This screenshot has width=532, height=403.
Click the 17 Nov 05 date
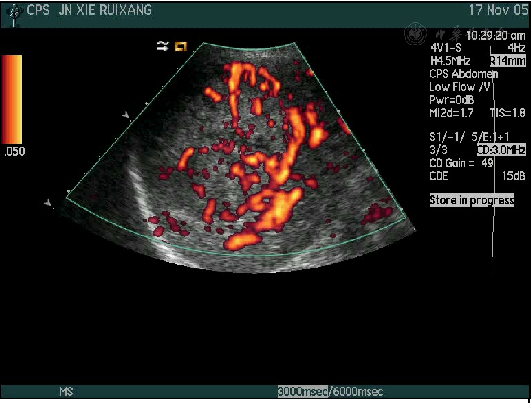coord(498,10)
